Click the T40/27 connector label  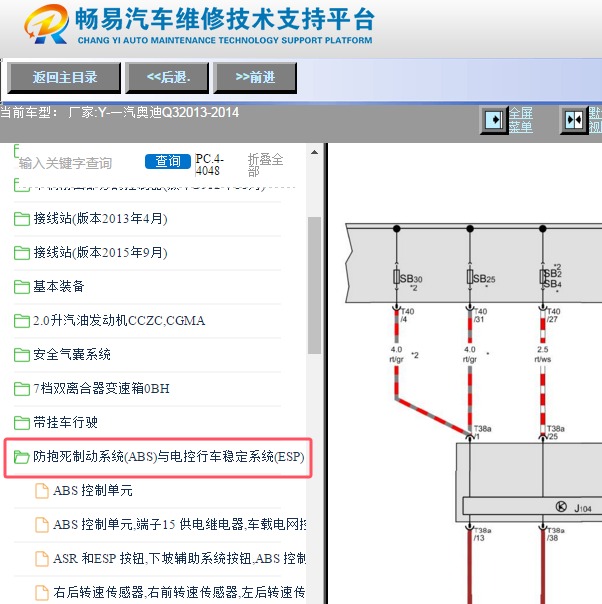coord(553,315)
